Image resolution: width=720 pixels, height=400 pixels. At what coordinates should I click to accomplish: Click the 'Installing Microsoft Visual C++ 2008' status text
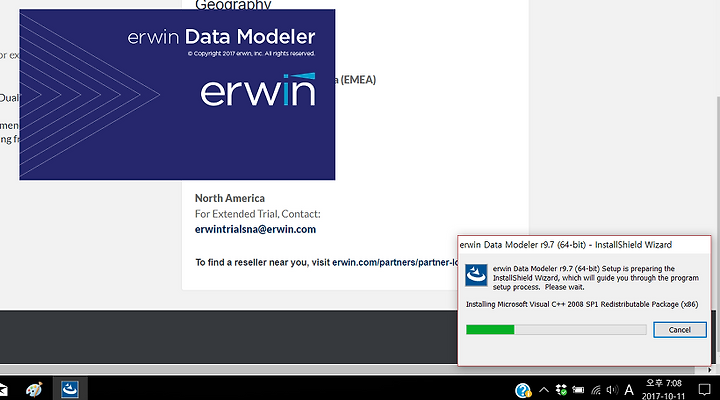click(582, 304)
